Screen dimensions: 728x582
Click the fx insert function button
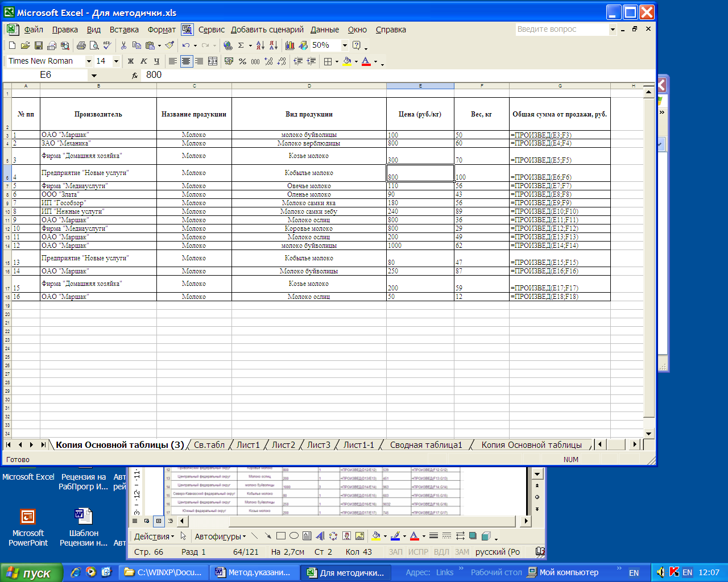coord(135,75)
